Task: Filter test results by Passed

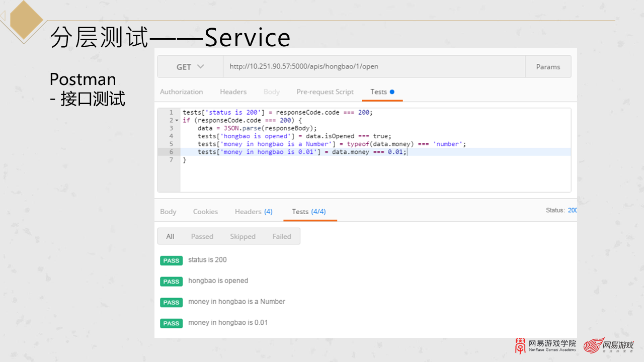Action: [202, 236]
